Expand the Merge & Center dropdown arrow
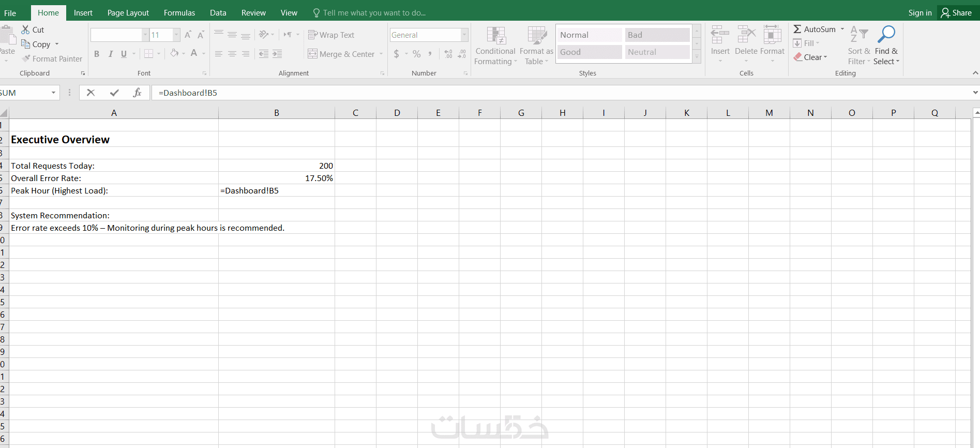Image resolution: width=980 pixels, height=448 pixels. tap(381, 54)
